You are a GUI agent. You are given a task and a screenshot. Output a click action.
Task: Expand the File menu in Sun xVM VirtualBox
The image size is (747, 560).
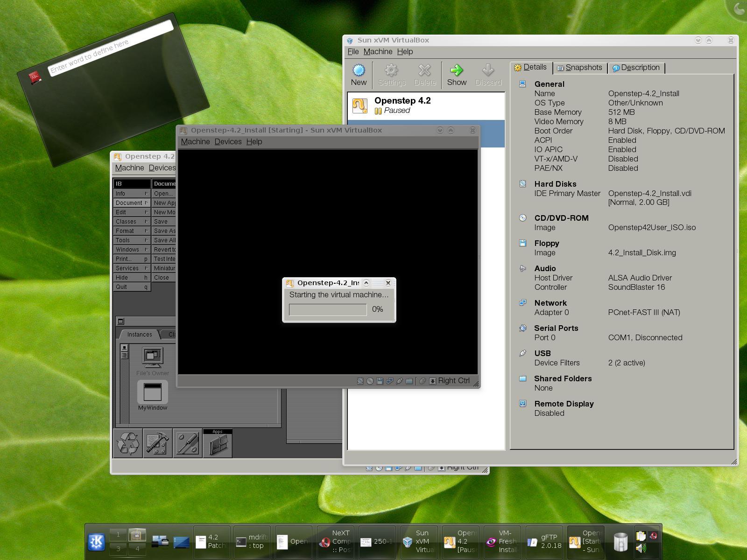click(353, 51)
